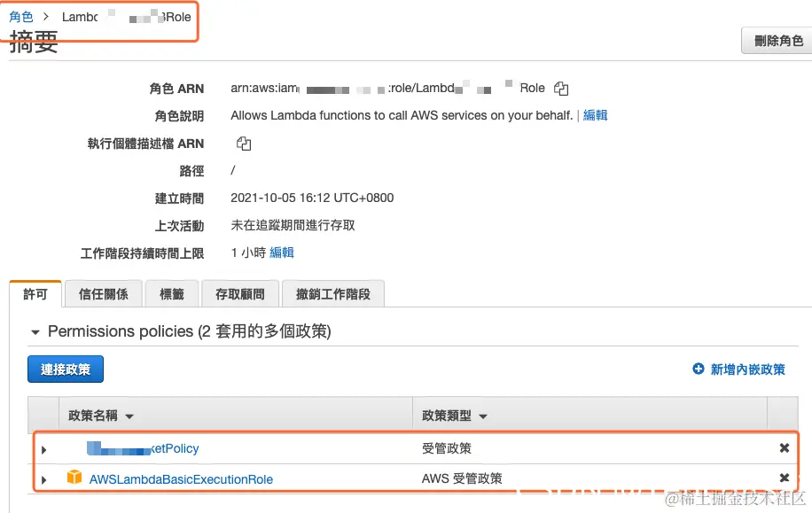
Task: Select the 許可 tab
Action: pos(35,294)
